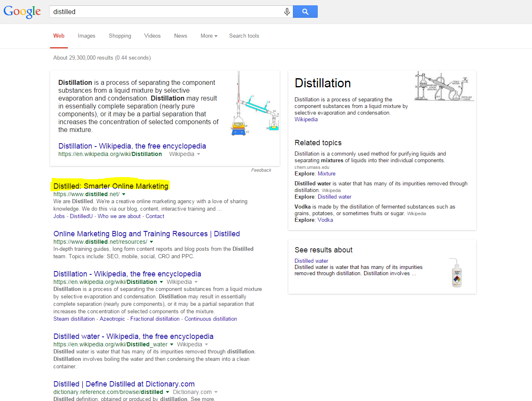Open the Jobs sitelink
Image resolution: width=532 pixels, height=401 pixels.
[59, 216]
